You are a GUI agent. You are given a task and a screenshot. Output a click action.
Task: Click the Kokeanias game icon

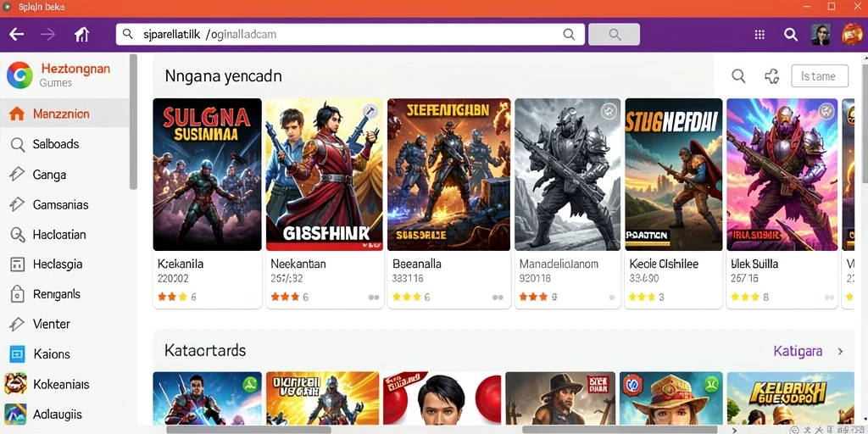(x=15, y=384)
